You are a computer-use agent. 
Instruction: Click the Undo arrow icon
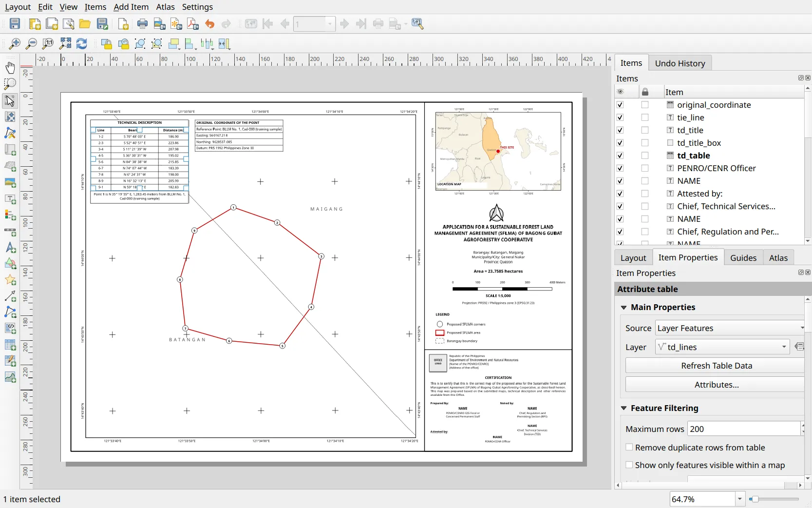point(210,24)
